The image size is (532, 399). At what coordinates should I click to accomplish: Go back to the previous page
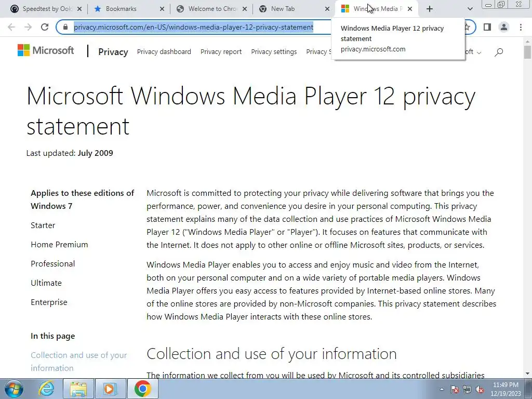11,27
